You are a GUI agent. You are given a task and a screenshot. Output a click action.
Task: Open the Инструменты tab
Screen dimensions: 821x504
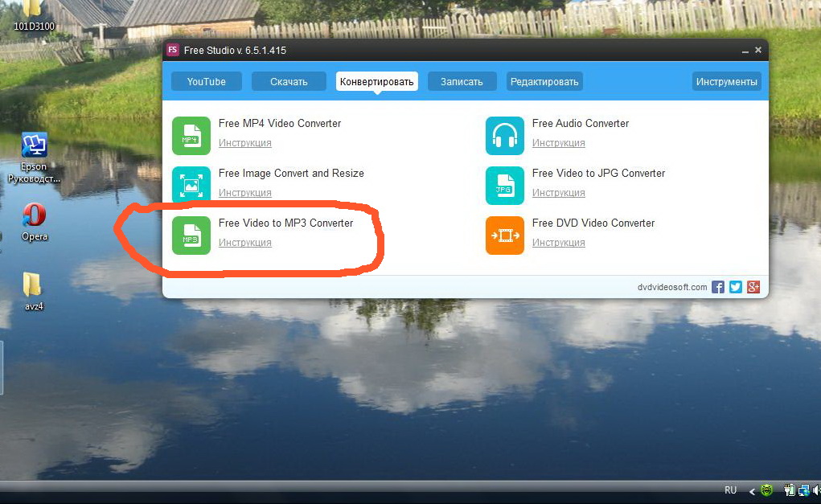(727, 82)
